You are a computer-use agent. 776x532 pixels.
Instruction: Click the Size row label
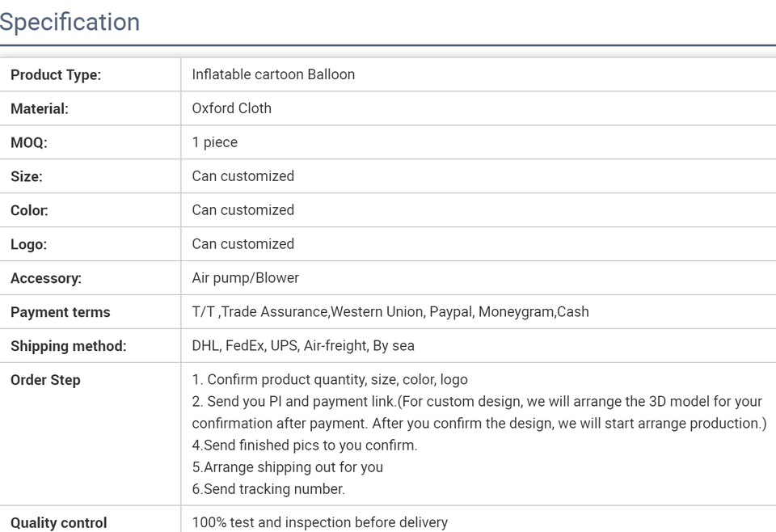coord(26,177)
